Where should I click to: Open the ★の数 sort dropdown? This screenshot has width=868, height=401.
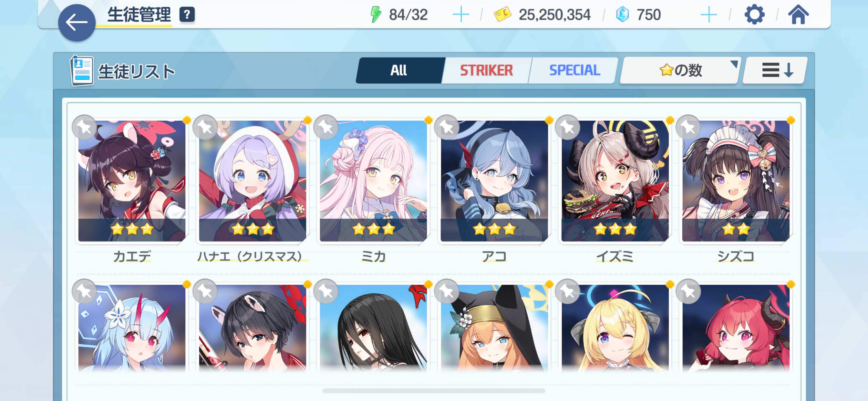pyautogui.click(x=680, y=70)
